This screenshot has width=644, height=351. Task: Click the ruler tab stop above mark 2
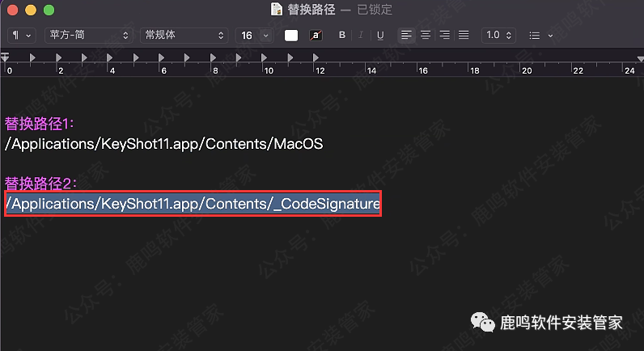(x=58, y=57)
